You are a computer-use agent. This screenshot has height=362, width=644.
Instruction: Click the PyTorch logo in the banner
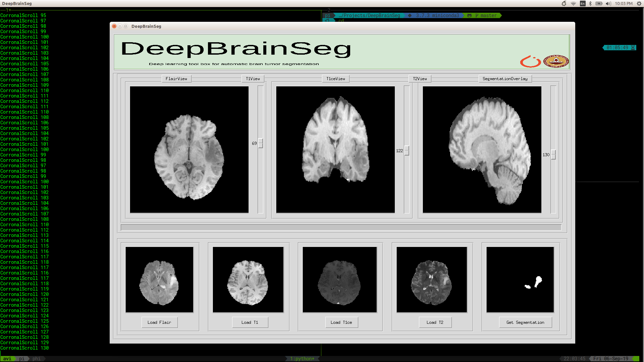click(x=530, y=62)
